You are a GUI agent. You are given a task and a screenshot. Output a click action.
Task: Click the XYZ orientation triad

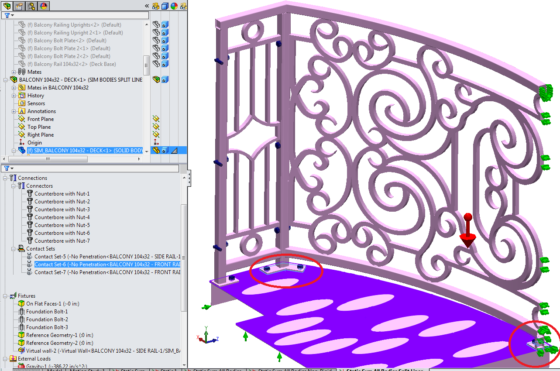tap(207, 336)
